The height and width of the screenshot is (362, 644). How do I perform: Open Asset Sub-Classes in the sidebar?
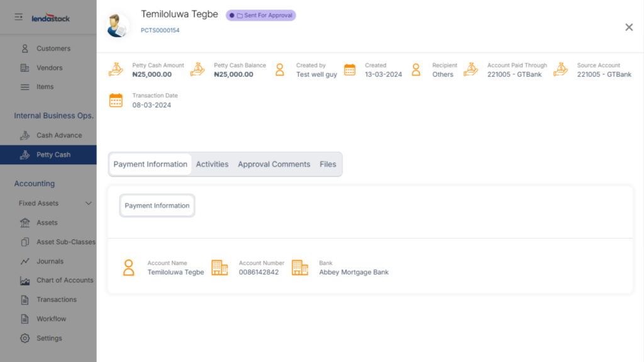tap(65, 242)
